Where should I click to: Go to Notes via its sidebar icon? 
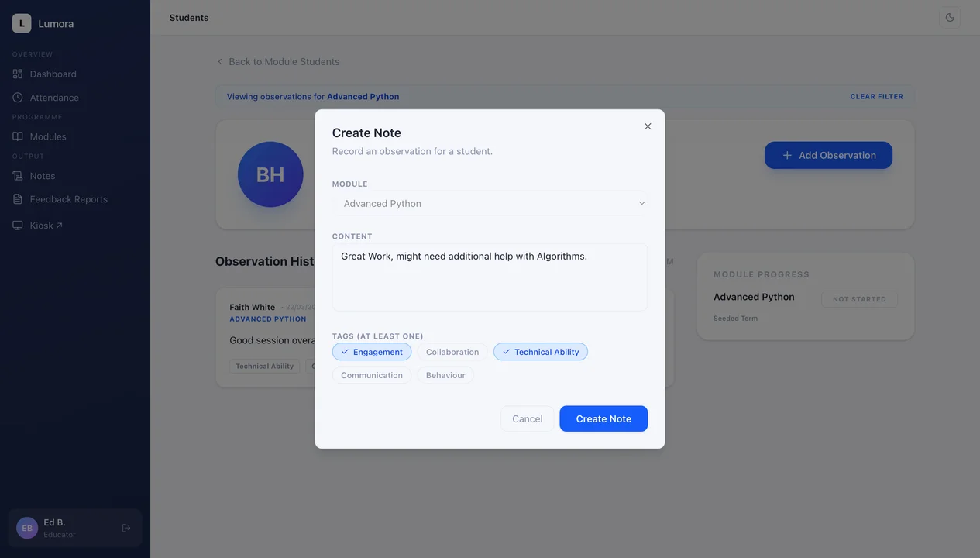(x=17, y=175)
